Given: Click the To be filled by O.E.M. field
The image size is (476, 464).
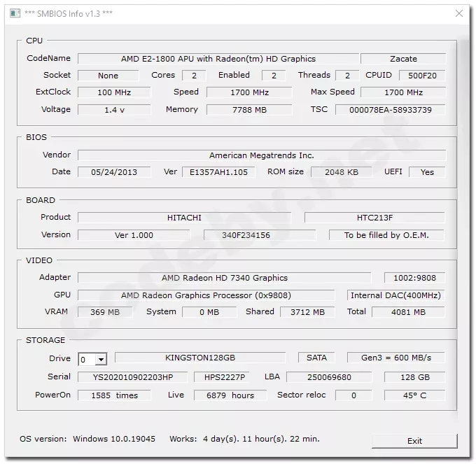Looking at the screenshot, I should tap(386, 235).
